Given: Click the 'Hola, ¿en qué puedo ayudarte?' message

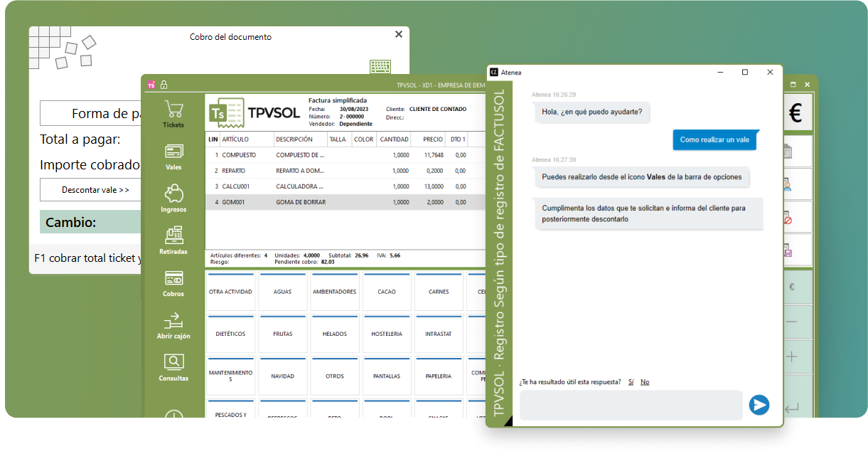Looking at the screenshot, I should 592,112.
